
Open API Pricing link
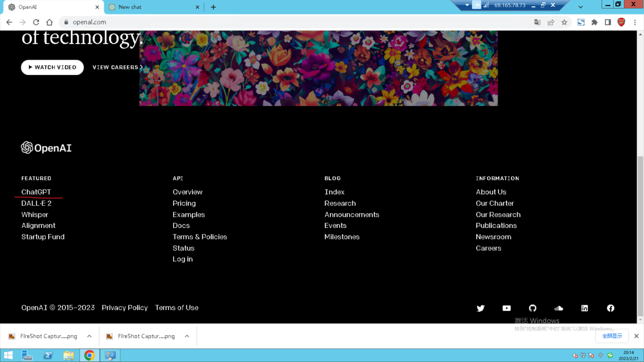(184, 203)
